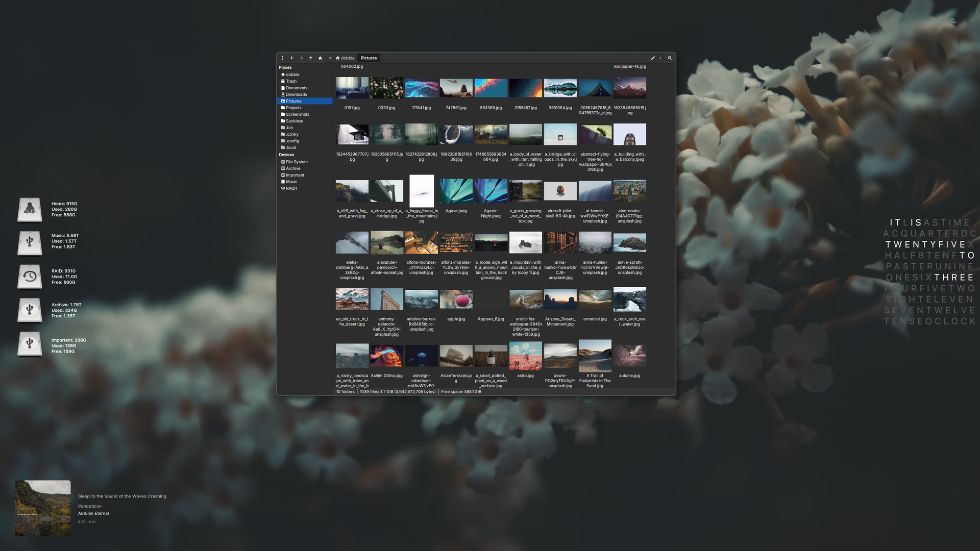Navigate up to the parent folder
Image resolution: width=980 pixels, height=551 pixels.
[311, 58]
